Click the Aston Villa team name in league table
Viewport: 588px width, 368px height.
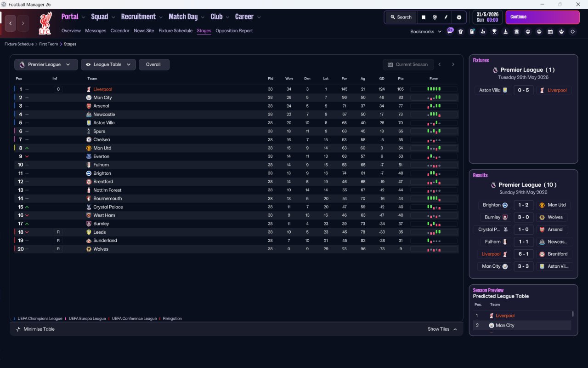(x=104, y=123)
